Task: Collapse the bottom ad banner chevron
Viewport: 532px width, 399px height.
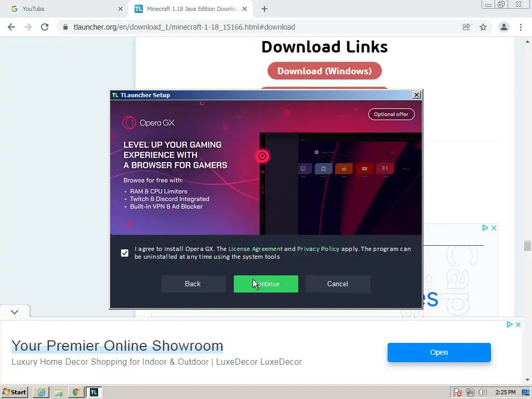Action: pyautogui.click(x=15, y=312)
